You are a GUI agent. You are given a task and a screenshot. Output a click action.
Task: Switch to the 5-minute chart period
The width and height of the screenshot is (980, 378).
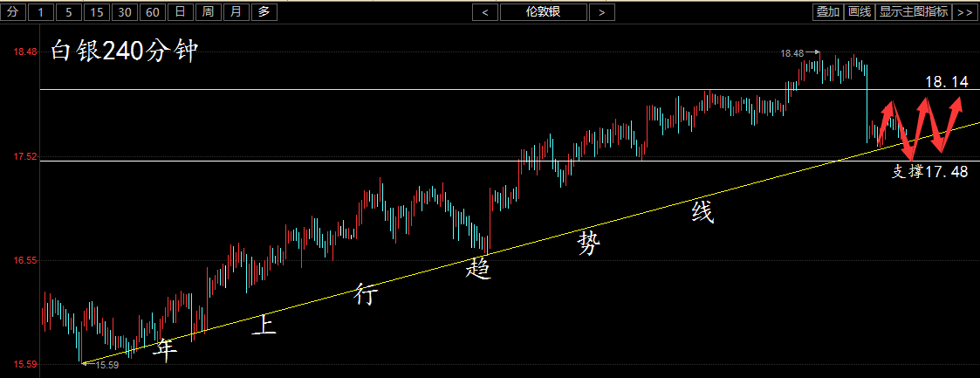(70, 11)
